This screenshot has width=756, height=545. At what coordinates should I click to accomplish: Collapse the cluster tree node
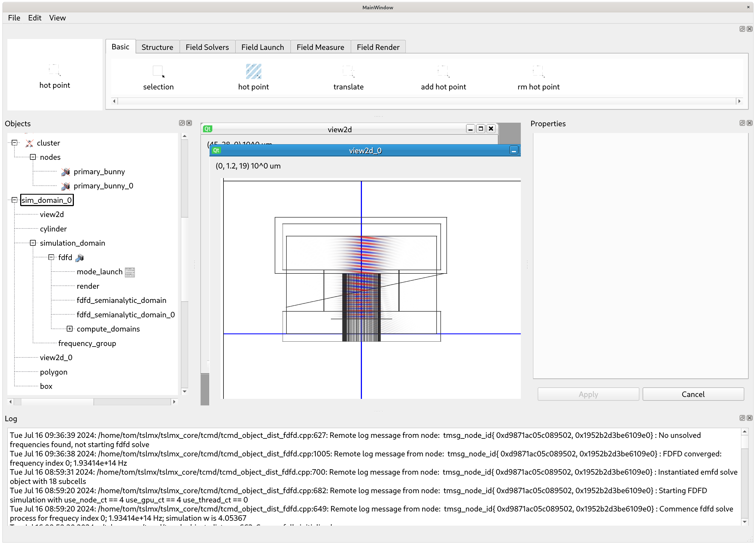tap(14, 143)
